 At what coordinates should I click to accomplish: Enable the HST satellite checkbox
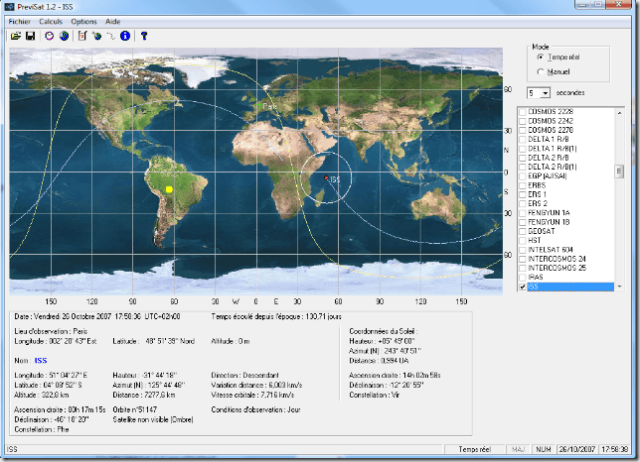point(522,239)
